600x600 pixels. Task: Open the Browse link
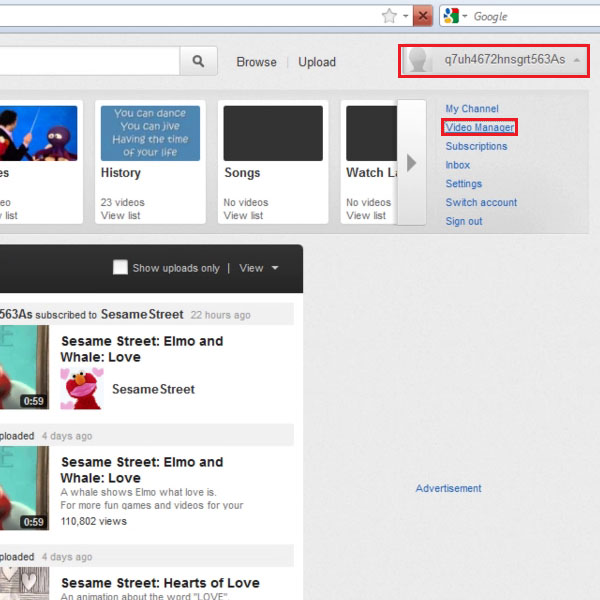click(256, 62)
